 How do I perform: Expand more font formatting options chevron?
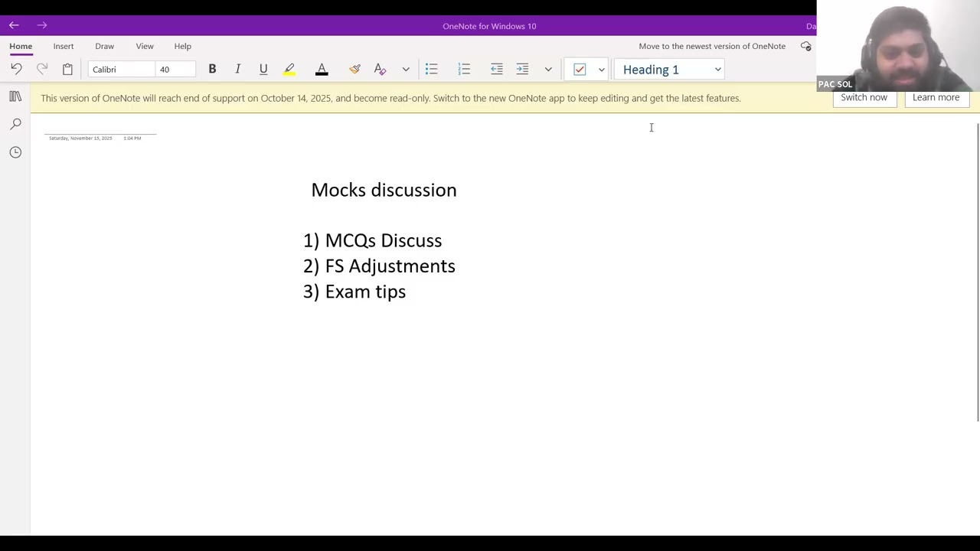tap(406, 70)
